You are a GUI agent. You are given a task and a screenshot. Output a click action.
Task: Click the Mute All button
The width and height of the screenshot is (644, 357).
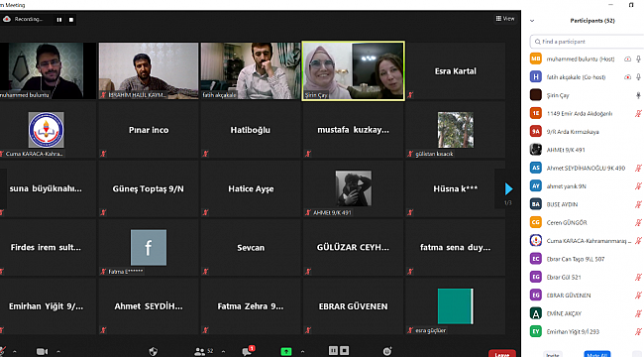point(597,354)
